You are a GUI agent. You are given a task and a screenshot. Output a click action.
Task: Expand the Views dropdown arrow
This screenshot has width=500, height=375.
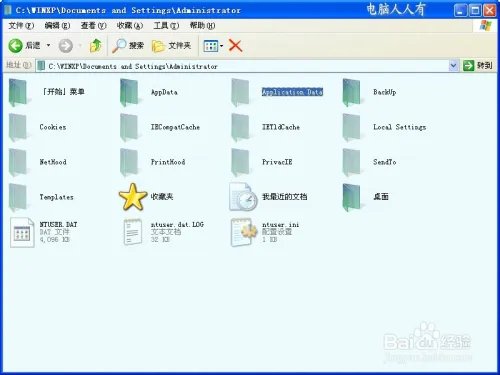coord(221,46)
